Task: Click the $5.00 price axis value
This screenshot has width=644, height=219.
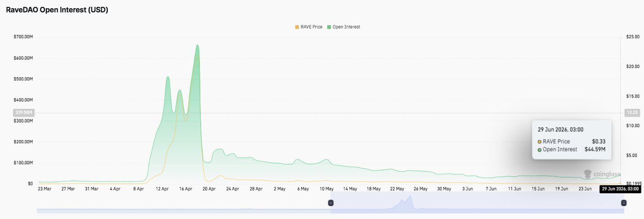Action: pyautogui.click(x=631, y=155)
